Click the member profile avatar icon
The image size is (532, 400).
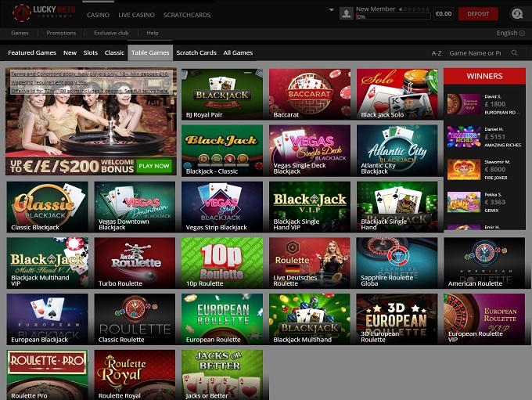(x=346, y=13)
